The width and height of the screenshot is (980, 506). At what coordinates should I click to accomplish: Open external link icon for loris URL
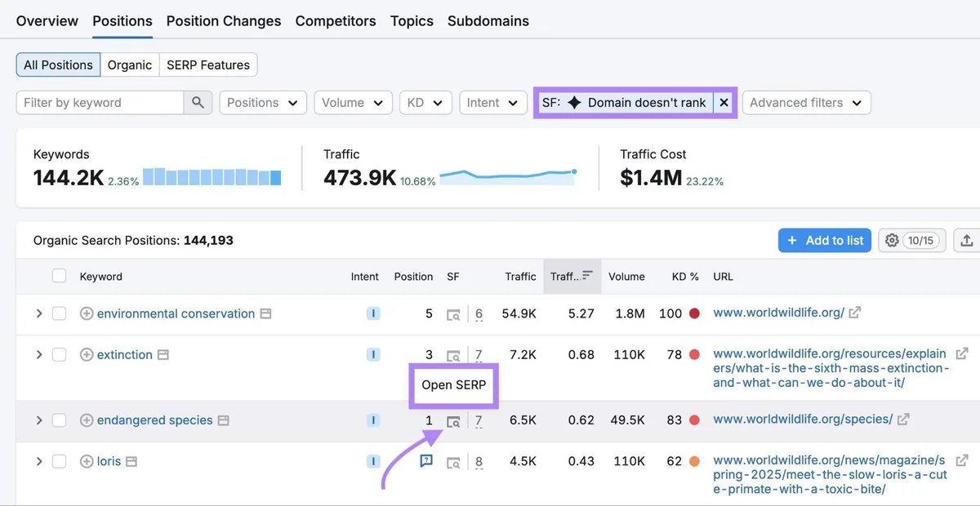click(x=962, y=460)
